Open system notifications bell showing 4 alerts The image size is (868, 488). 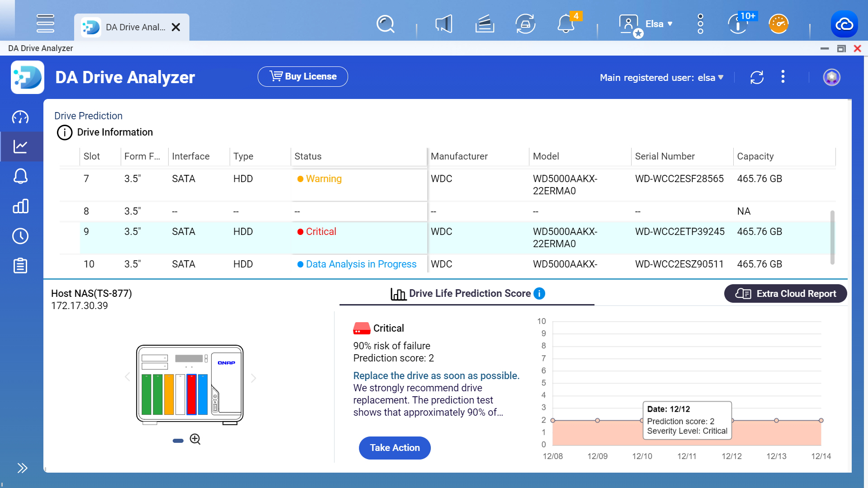tap(566, 24)
